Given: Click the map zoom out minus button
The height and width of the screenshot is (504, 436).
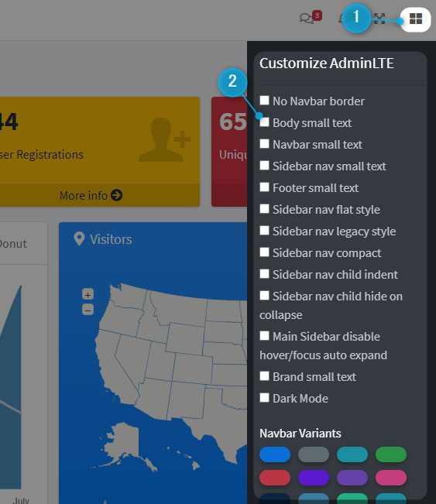Looking at the screenshot, I should point(88,310).
